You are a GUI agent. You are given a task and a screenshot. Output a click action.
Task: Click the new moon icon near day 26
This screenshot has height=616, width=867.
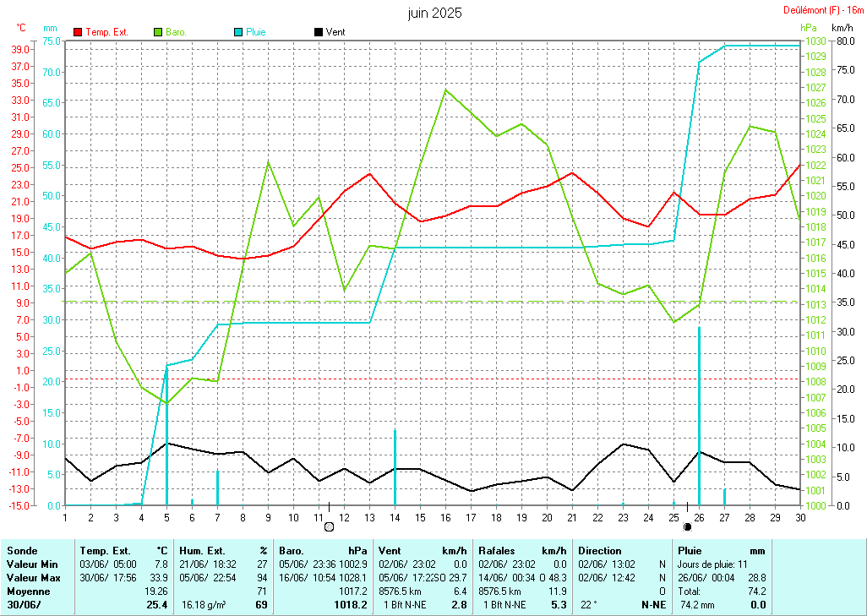point(687,526)
